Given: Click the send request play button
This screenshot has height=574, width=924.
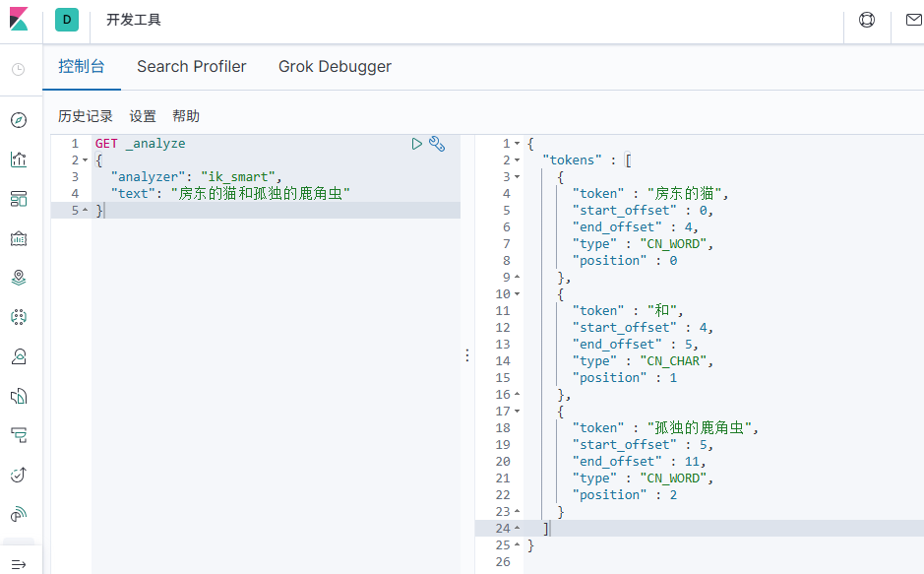Looking at the screenshot, I should [x=417, y=144].
